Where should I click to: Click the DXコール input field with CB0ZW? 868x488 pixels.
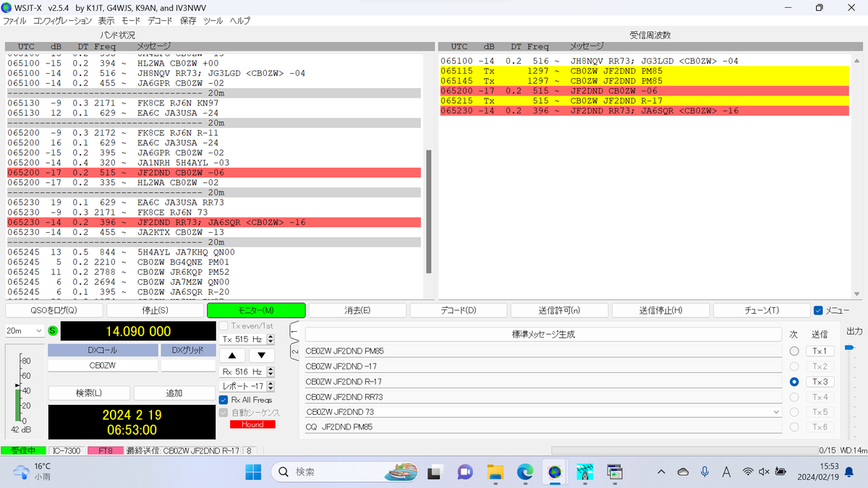[103, 365]
